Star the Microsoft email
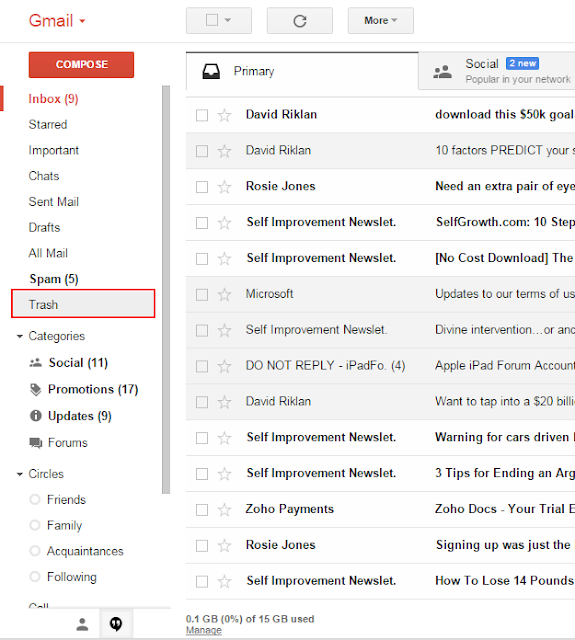This screenshot has height=640, width=575. point(224,294)
